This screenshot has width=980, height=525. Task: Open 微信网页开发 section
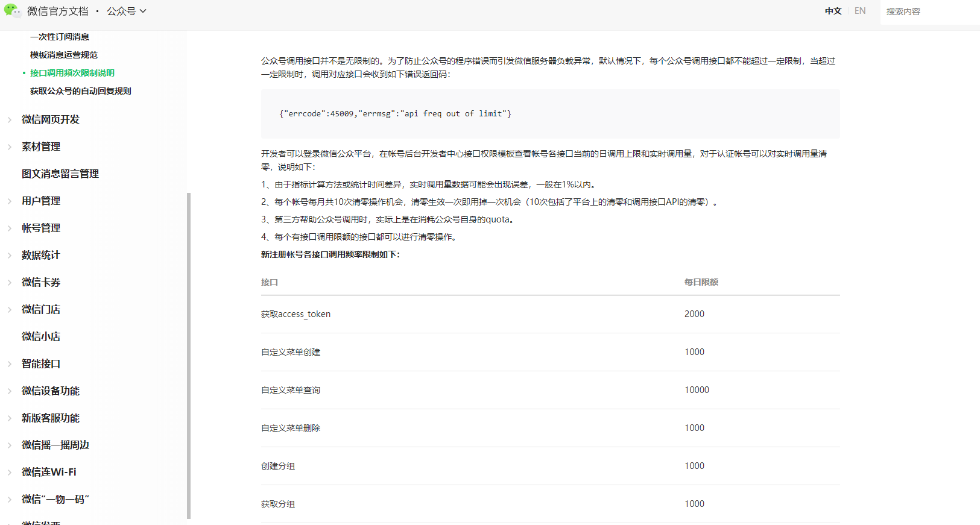click(51, 119)
